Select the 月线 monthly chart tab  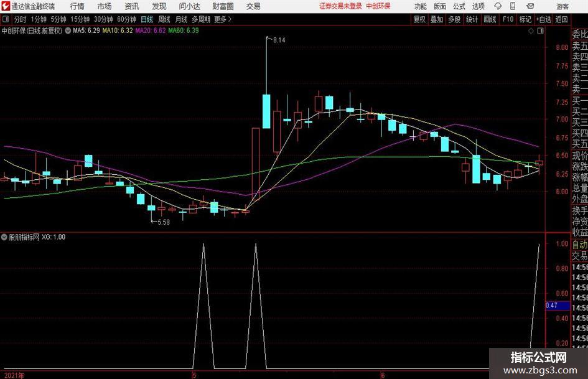coord(182,19)
